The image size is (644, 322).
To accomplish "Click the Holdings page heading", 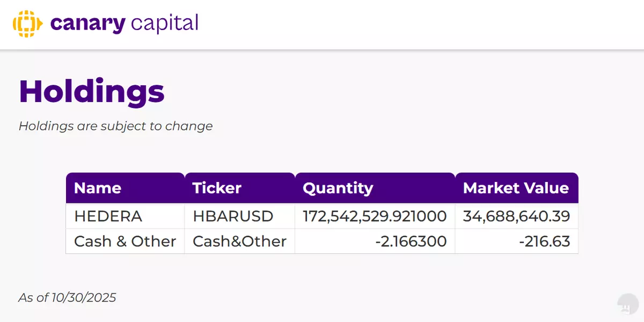I will (92, 91).
